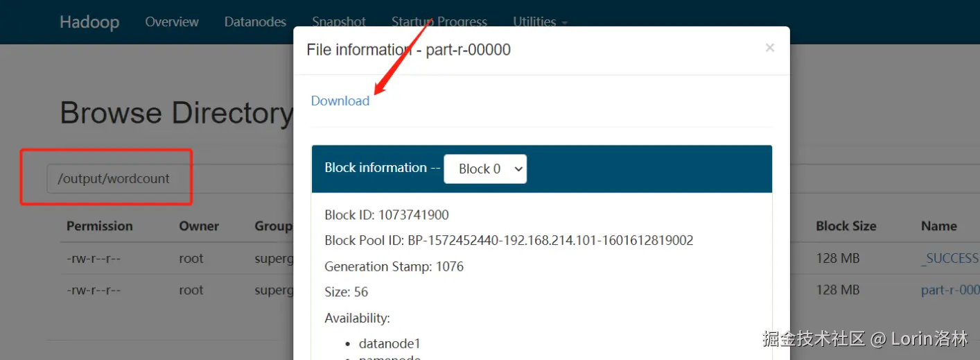Click the first row's -rw-r--r-- permission
The width and height of the screenshot is (980, 360).
[94, 258]
